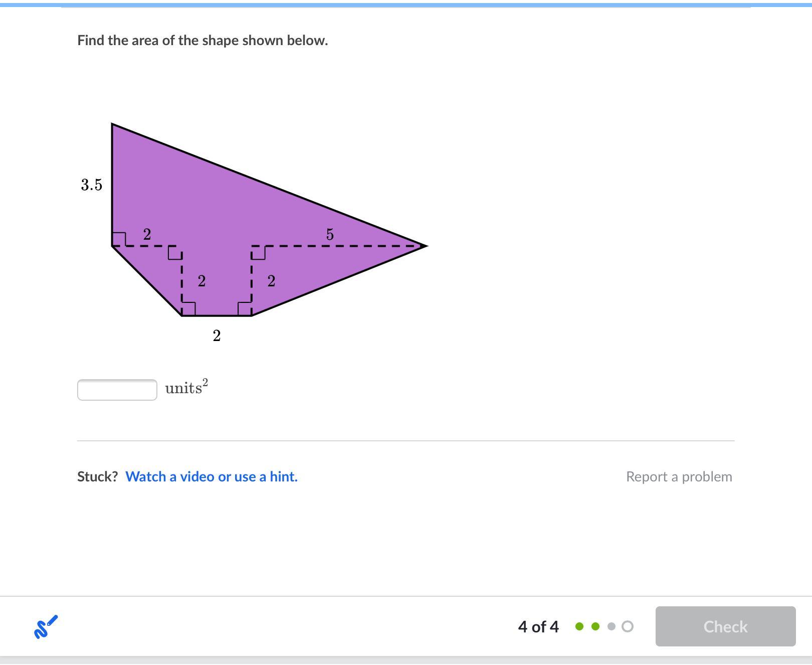Click the 2 label below the shape's base
The image size is (812, 665).
(x=217, y=336)
